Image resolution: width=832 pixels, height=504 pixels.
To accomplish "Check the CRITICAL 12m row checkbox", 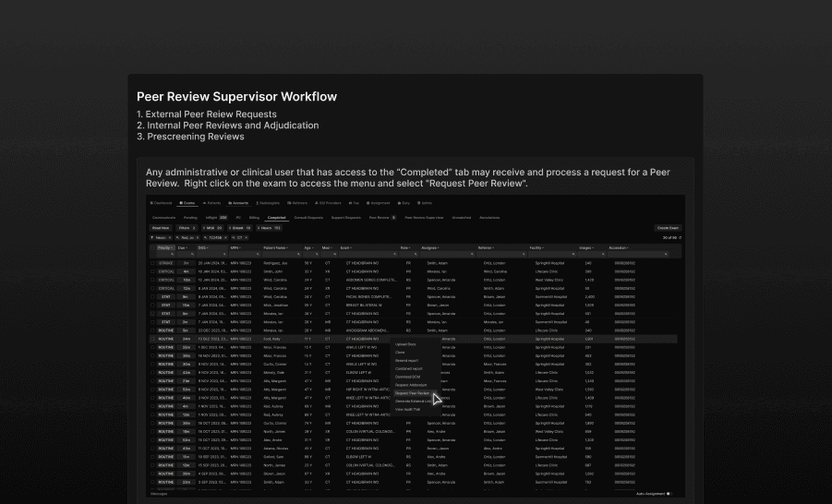I will tap(152, 289).
